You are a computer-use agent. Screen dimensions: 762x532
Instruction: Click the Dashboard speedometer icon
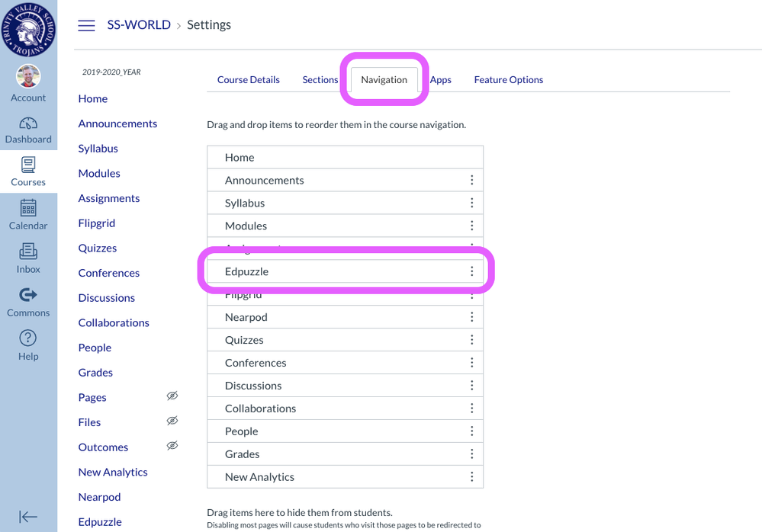(x=28, y=124)
